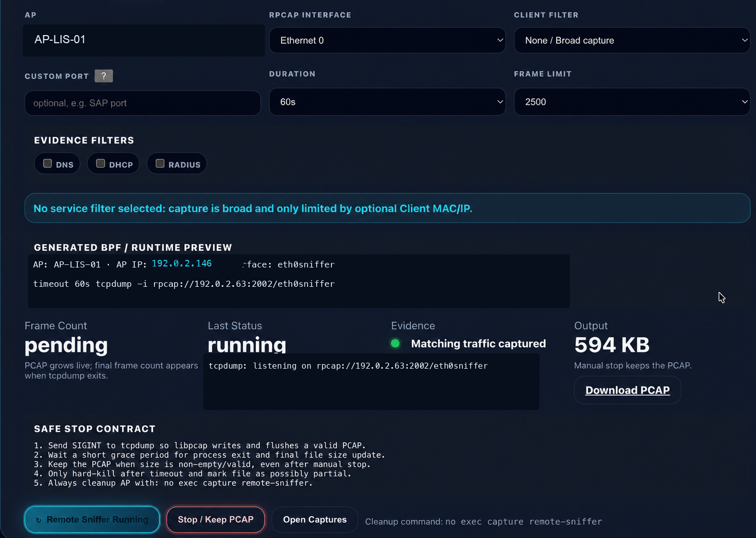This screenshot has height=538, width=756.
Task: Click the Always cleanup AP contract line
Action: [x=173, y=483]
